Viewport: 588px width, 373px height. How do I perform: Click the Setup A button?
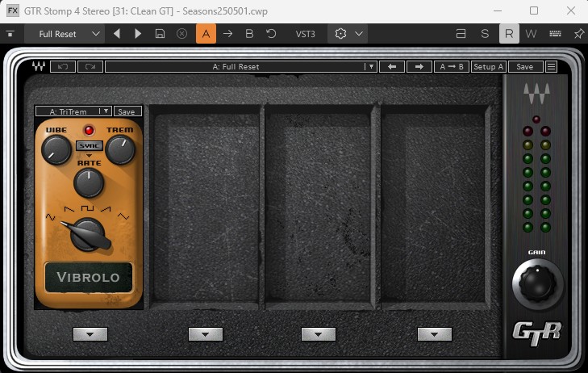(488, 67)
